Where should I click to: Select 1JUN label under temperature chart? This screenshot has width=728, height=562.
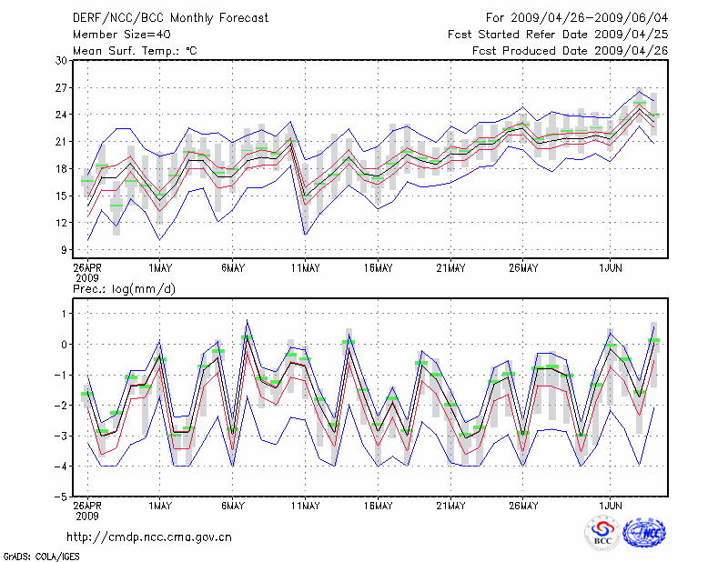tap(611, 268)
